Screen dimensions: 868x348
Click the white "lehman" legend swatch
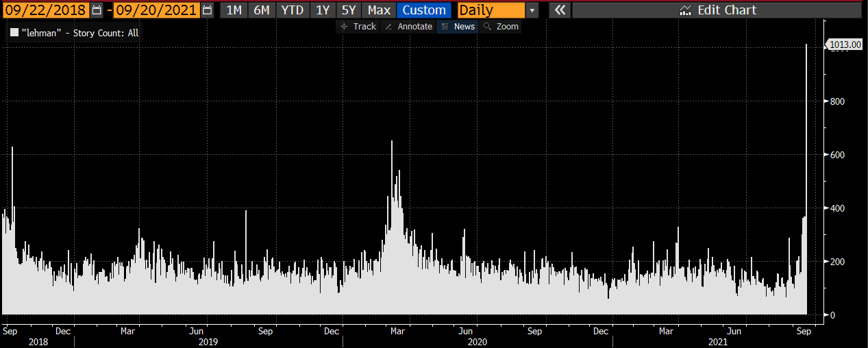click(14, 33)
